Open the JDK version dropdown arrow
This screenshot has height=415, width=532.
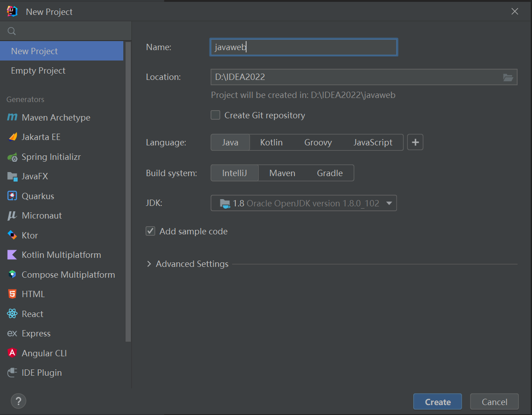point(389,203)
